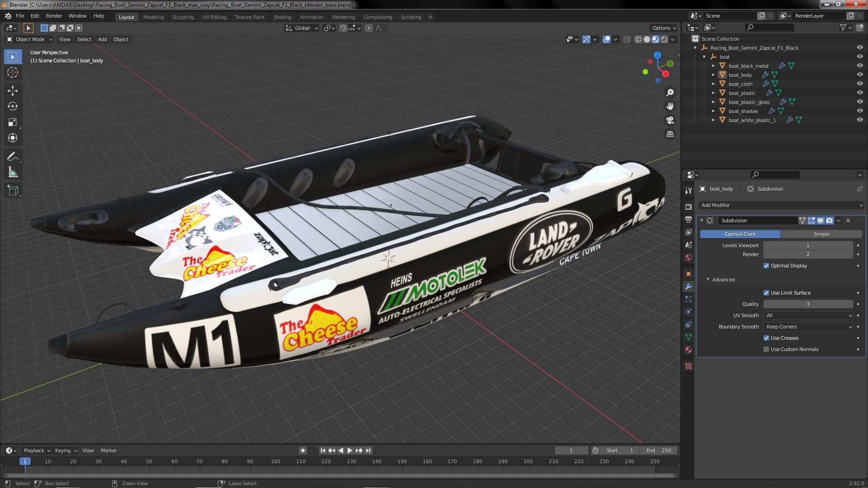Remove the Subdivision modifier
Viewport: 868px width, 488px height.
coord(848,221)
